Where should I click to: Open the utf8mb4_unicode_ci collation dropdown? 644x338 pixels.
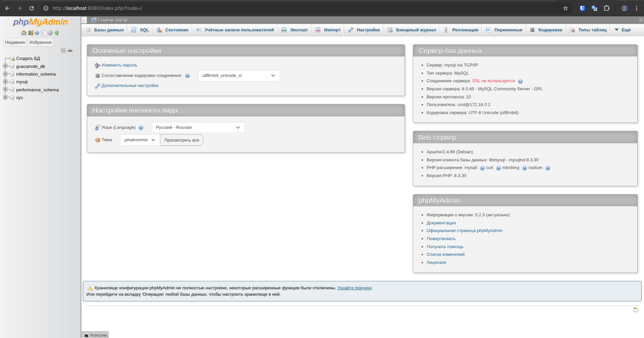[x=239, y=75]
